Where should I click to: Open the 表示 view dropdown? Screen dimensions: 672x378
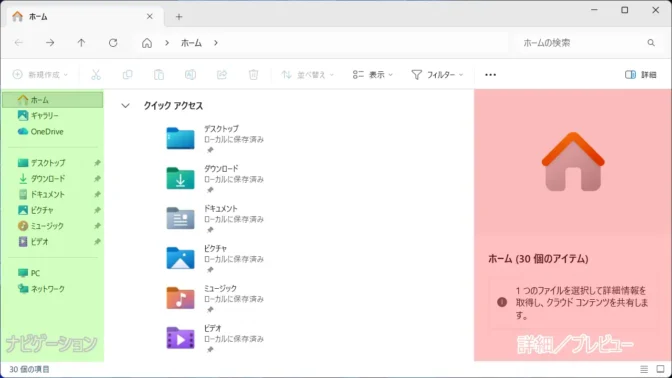click(x=372, y=75)
